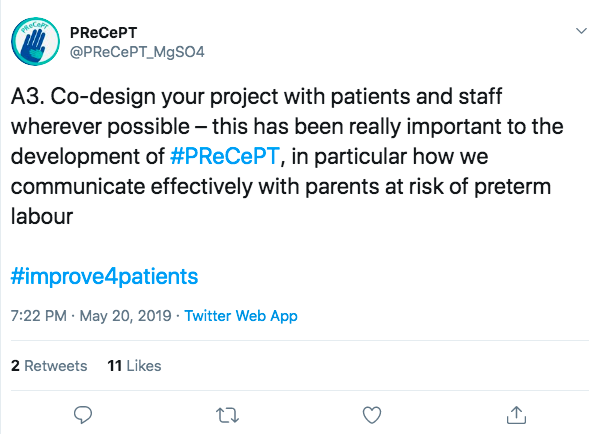Open the PReCePT display name
Screen dimensions: 596x434
click(x=103, y=33)
